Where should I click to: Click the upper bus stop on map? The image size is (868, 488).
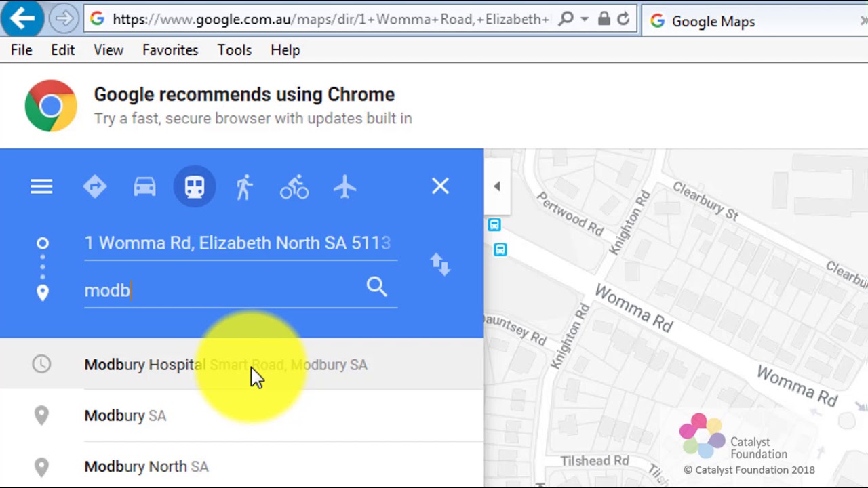click(x=494, y=225)
